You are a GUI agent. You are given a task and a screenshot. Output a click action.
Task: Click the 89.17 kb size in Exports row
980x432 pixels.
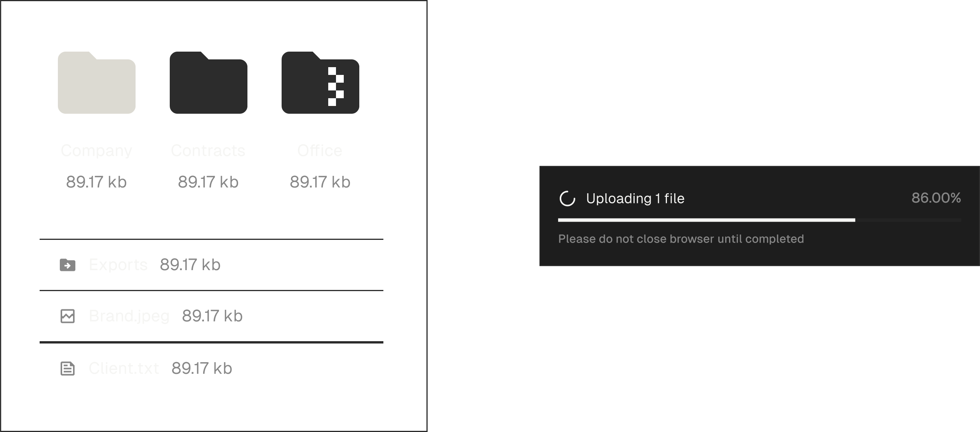(190, 265)
